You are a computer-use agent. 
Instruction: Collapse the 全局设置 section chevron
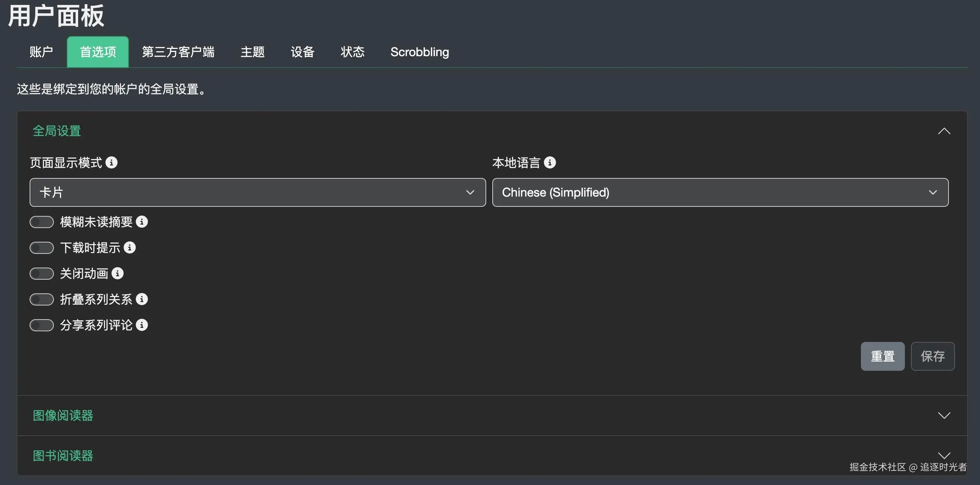tap(944, 131)
